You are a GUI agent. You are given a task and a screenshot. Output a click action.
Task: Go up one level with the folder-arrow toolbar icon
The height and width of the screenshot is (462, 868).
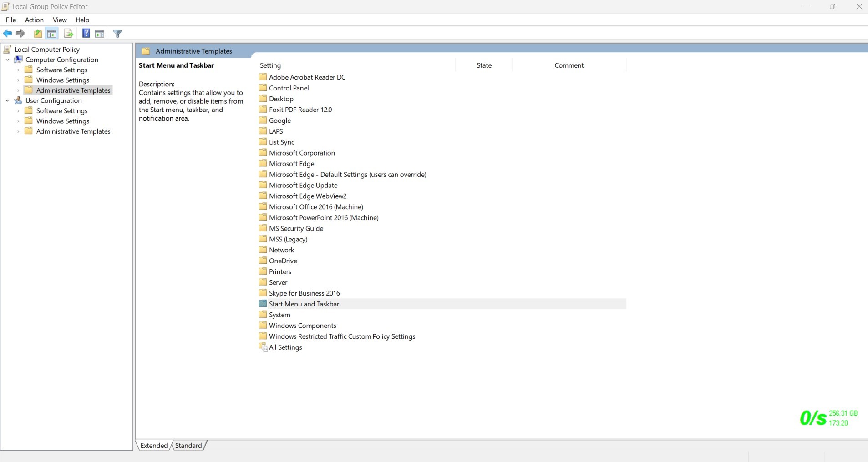tap(38, 33)
